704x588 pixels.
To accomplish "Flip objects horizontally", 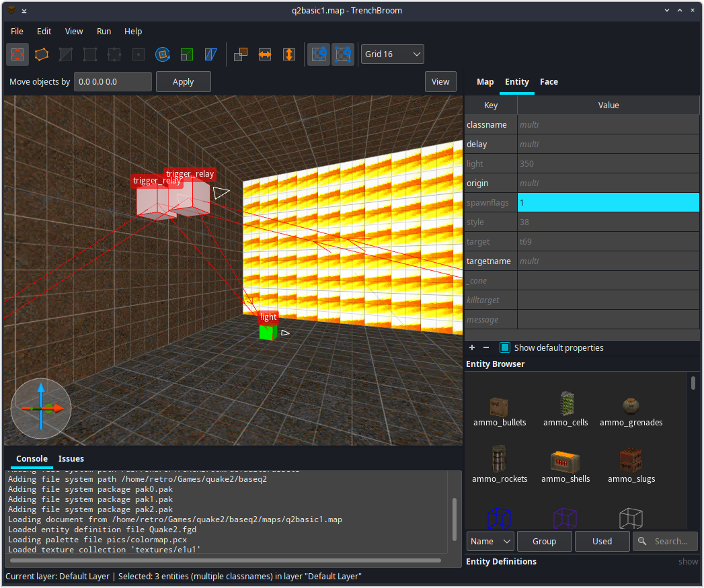I will click(x=265, y=54).
